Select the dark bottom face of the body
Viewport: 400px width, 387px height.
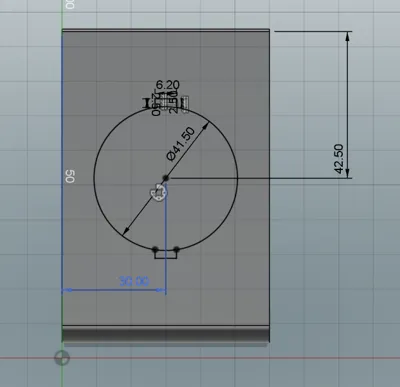tap(166, 334)
